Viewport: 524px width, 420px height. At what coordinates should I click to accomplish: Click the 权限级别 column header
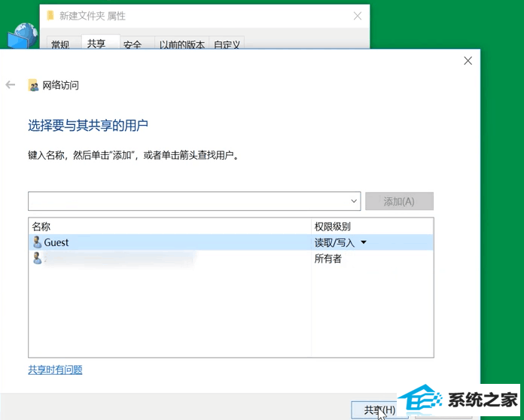pos(372,227)
